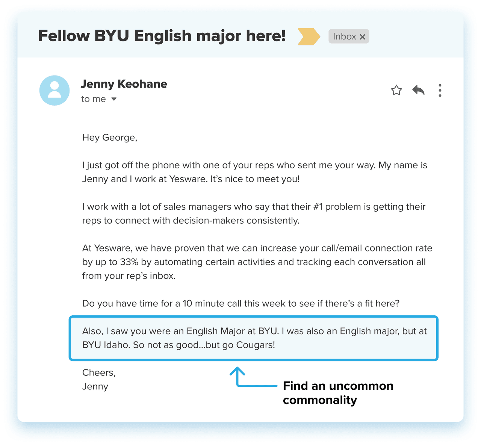
Task: Click the "Find an uncommon commonality" annotation
Action: pos(337,393)
